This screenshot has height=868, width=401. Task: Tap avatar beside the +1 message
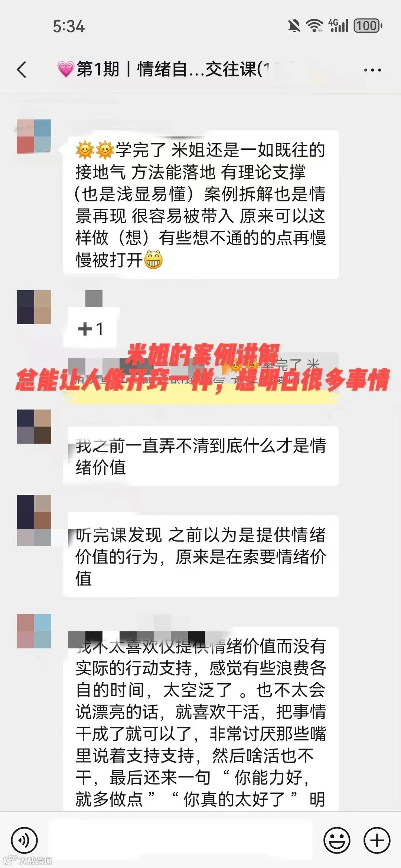pos(34,307)
